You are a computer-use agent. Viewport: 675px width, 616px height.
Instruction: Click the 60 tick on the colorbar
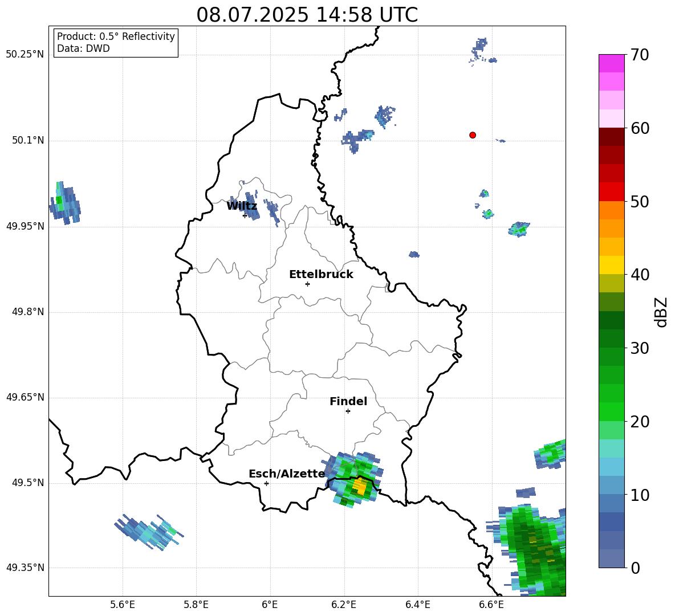pyautogui.click(x=640, y=128)
